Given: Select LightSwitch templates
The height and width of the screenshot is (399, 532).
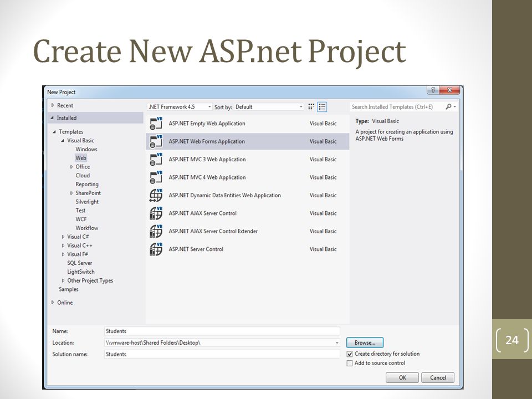Looking at the screenshot, I should click(x=81, y=272).
